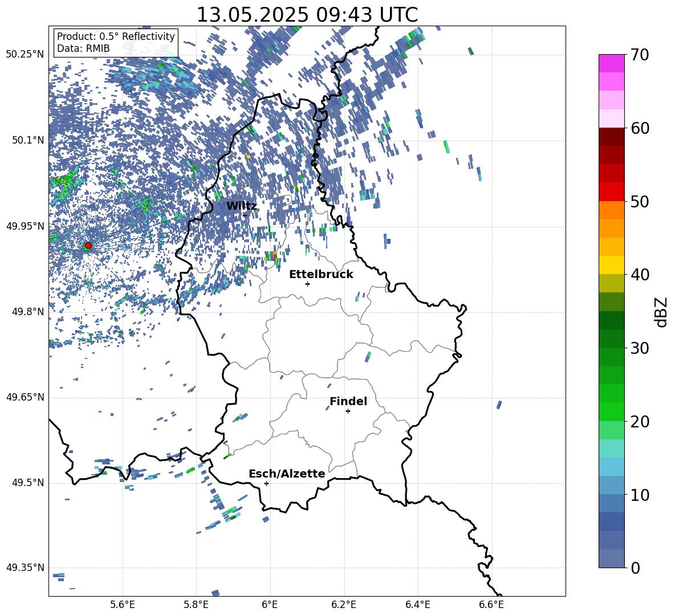
Task: Click the 49.65°N latitude label
Action: click(x=25, y=397)
